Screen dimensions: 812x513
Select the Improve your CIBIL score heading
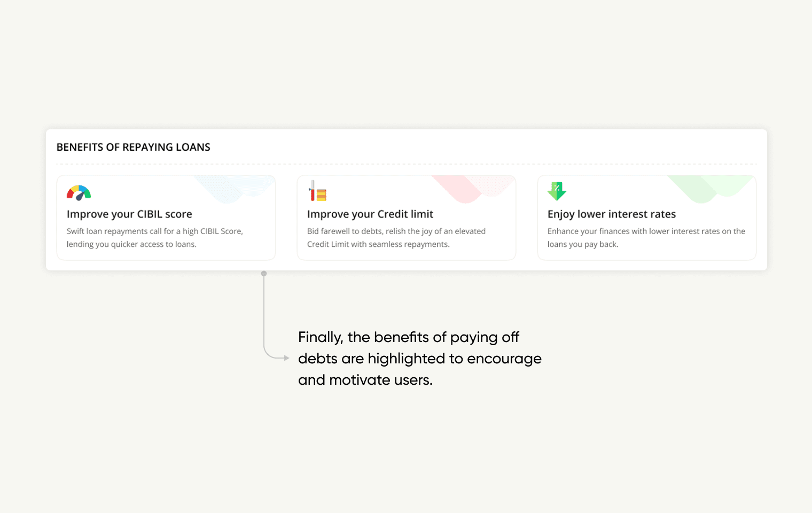point(129,214)
